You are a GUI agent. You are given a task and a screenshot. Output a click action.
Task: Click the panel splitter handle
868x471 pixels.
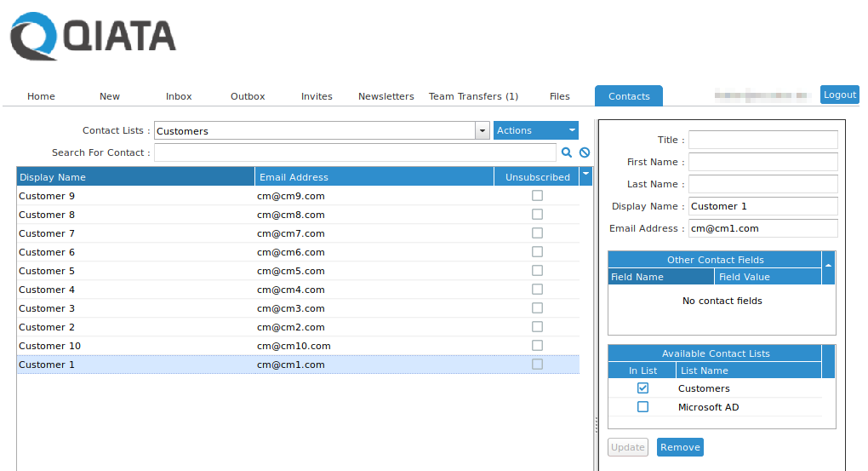coord(596,423)
